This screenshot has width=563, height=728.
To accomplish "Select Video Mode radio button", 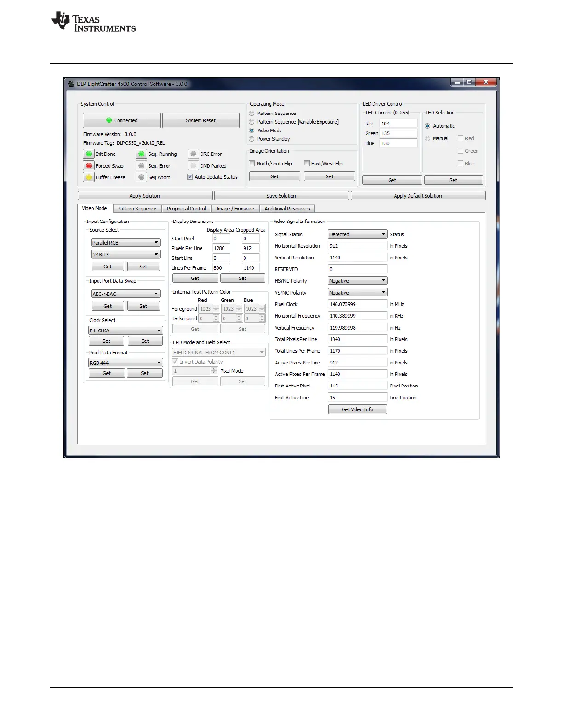I will (252, 131).
